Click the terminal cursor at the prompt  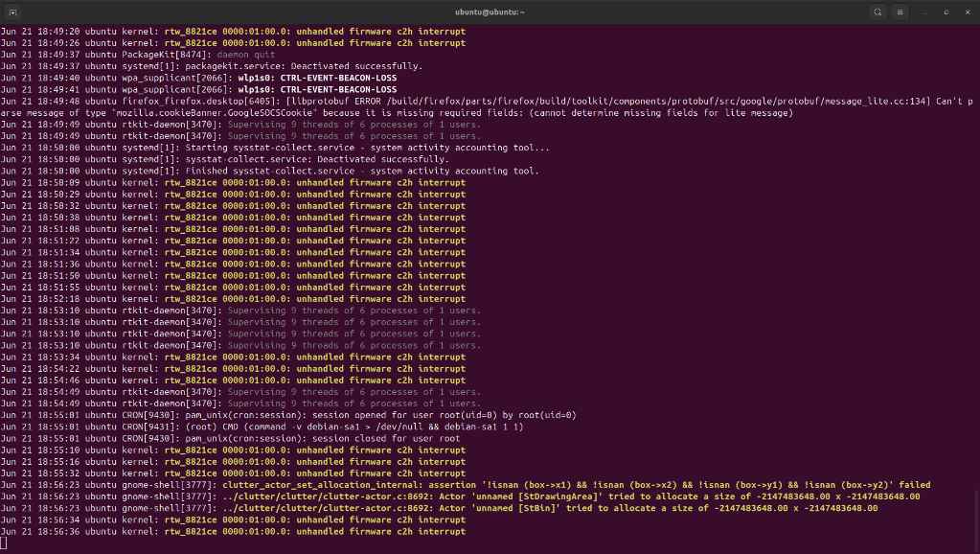tap(5, 542)
